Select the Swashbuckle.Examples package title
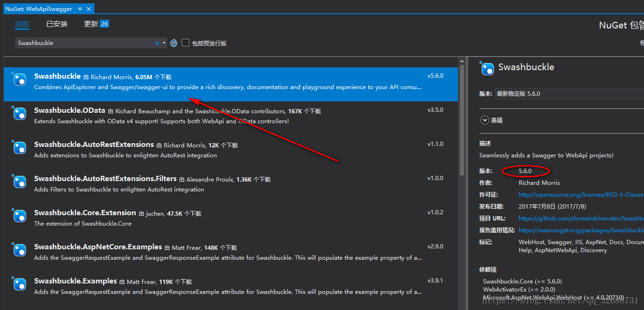 (75, 281)
